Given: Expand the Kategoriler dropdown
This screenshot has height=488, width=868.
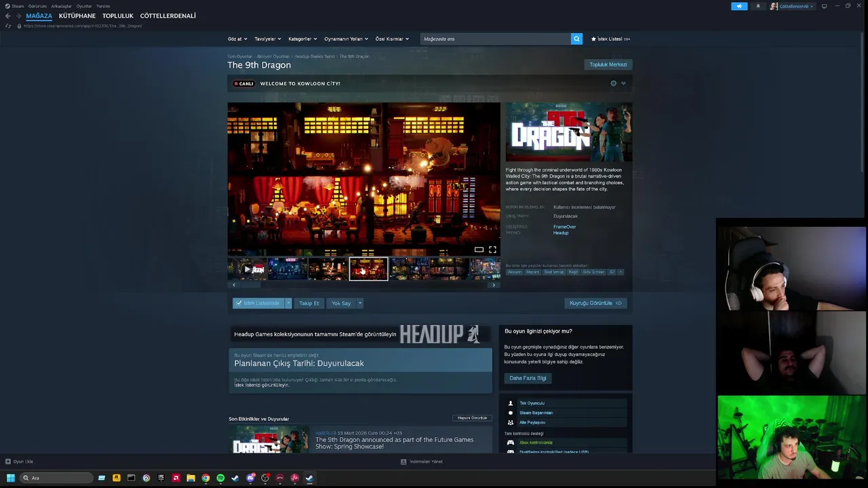Looking at the screenshot, I should [x=302, y=39].
